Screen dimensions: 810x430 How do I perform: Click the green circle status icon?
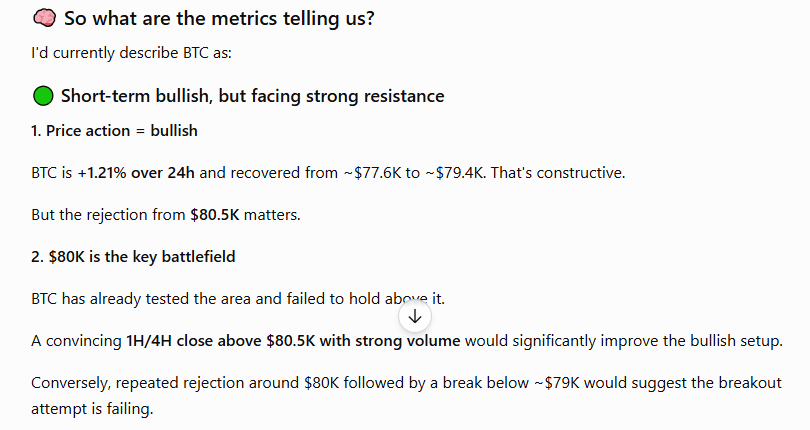point(43,96)
